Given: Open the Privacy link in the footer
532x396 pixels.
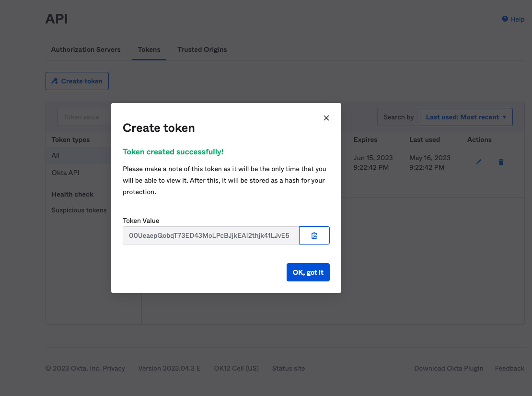Looking at the screenshot, I should 114,368.
